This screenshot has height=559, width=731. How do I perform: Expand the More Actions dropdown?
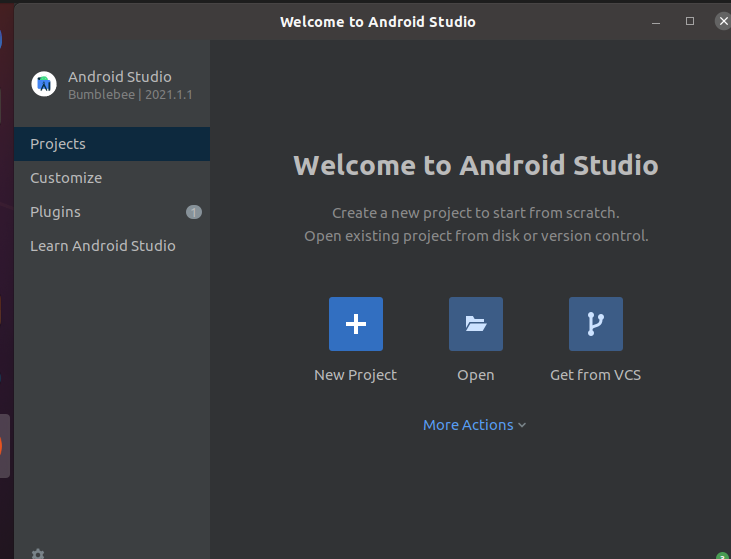click(475, 425)
